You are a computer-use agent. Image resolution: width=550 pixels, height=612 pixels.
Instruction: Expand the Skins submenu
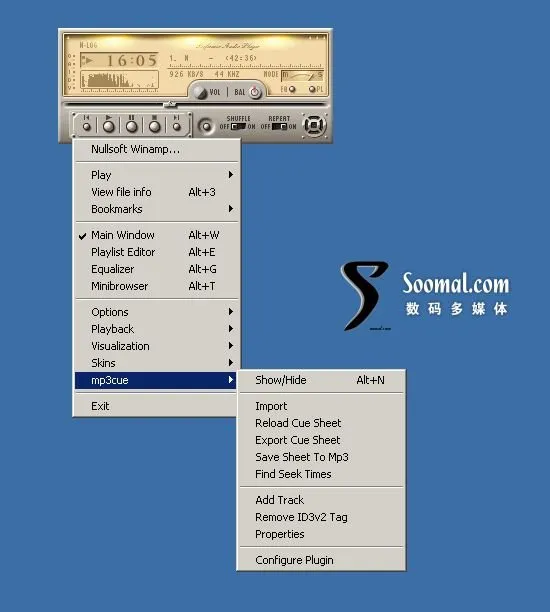tap(156, 363)
